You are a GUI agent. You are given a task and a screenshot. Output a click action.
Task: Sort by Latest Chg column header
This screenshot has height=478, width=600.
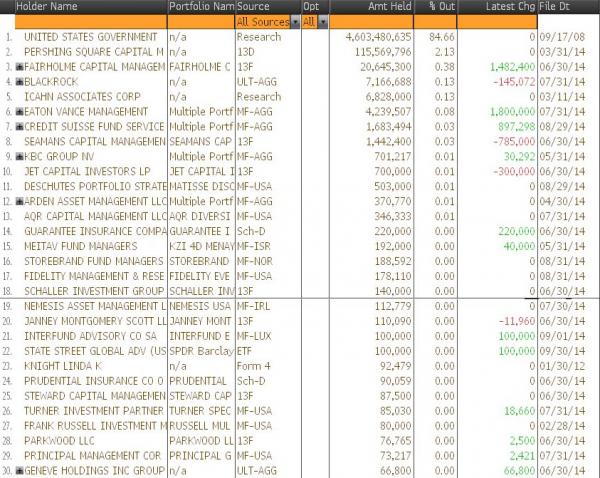[x=510, y=7]
